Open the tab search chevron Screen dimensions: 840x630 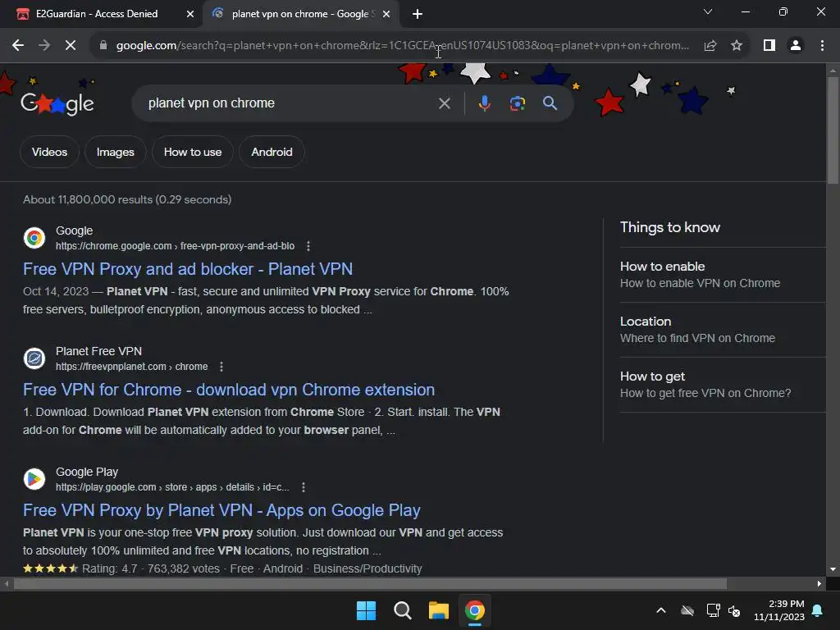[x=708, y=11]
